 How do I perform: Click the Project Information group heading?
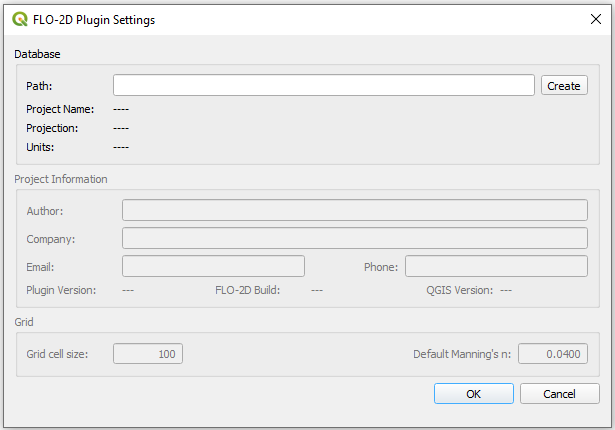pos(61,180)
